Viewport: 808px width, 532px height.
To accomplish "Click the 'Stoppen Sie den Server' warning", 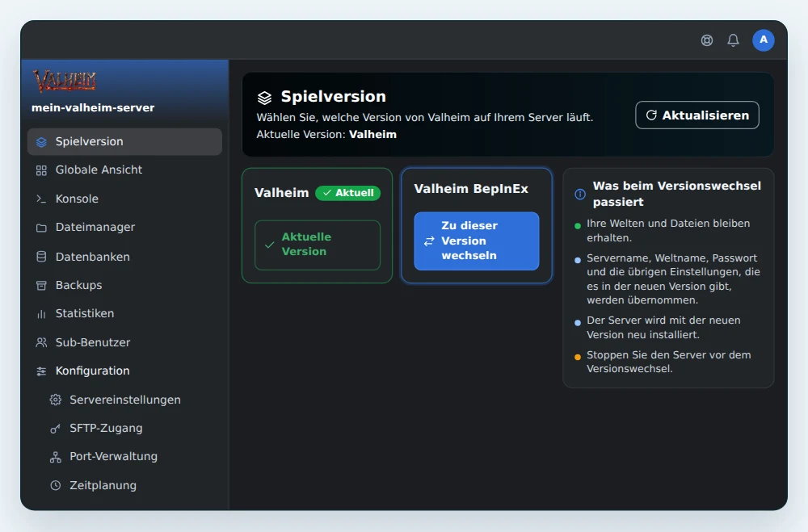I will tap(668, 362).
